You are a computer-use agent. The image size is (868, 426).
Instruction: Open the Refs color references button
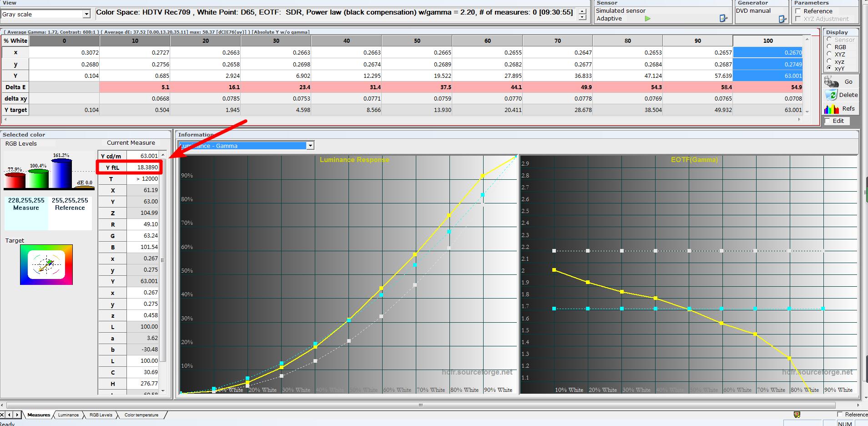click(841, 109)
